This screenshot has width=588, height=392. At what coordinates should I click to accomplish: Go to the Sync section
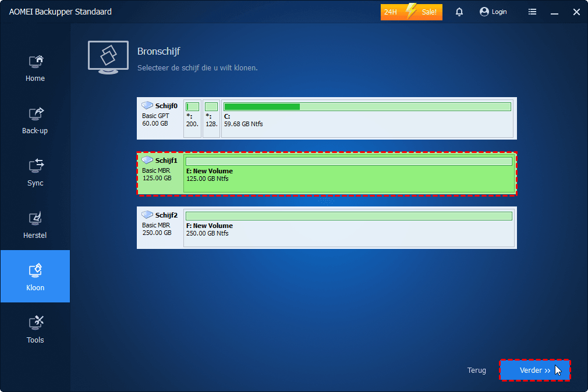click(36, 173)
